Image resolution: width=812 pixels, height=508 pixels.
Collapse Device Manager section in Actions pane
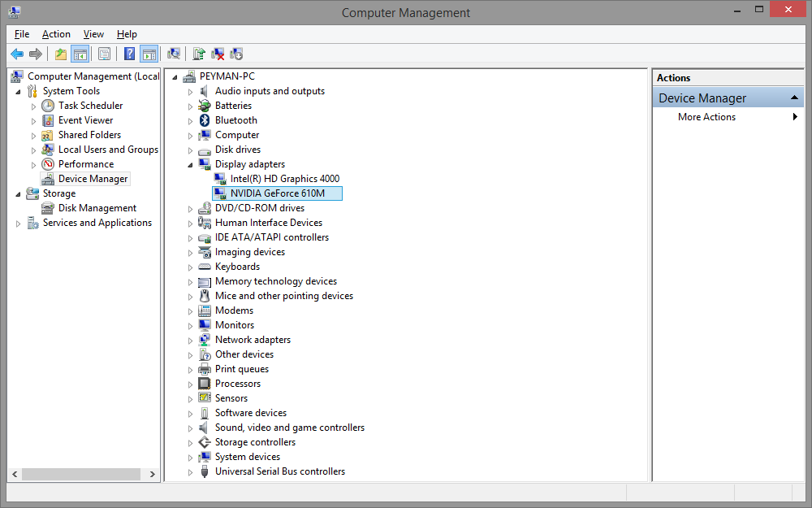click(x=794, y=98)
